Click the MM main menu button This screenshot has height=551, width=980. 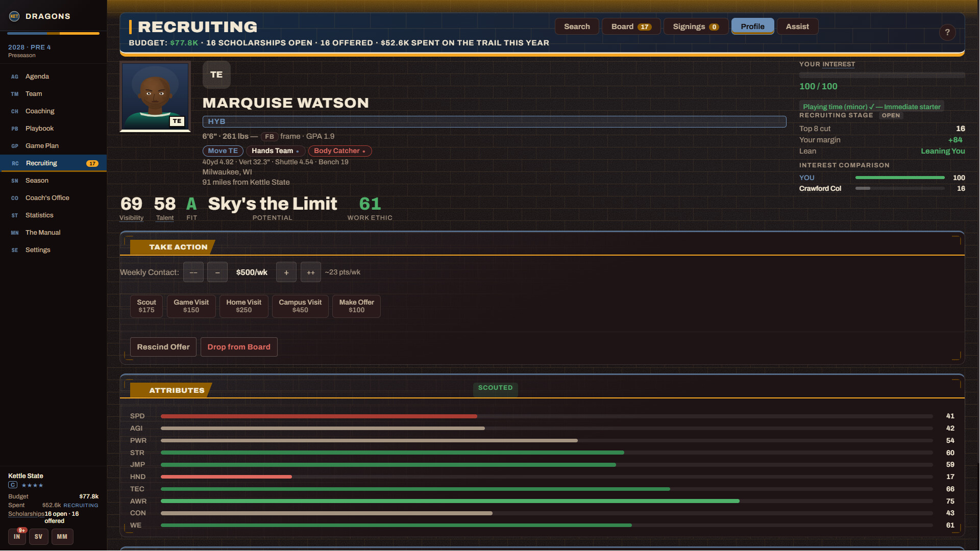pyautogui.click(x=62, y=537)
